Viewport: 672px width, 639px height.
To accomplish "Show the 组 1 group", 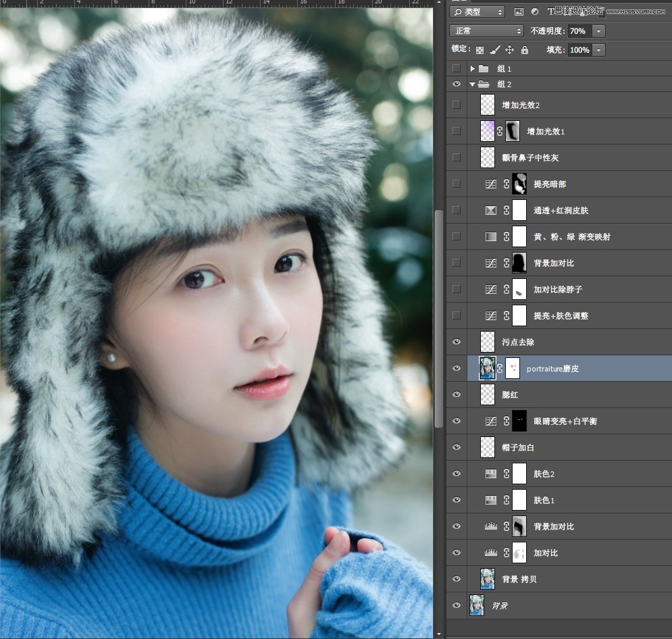I will [457, 68].
